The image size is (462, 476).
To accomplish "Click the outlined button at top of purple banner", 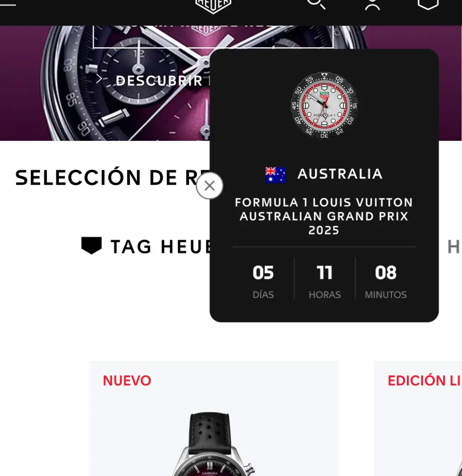I will [213, 37].
